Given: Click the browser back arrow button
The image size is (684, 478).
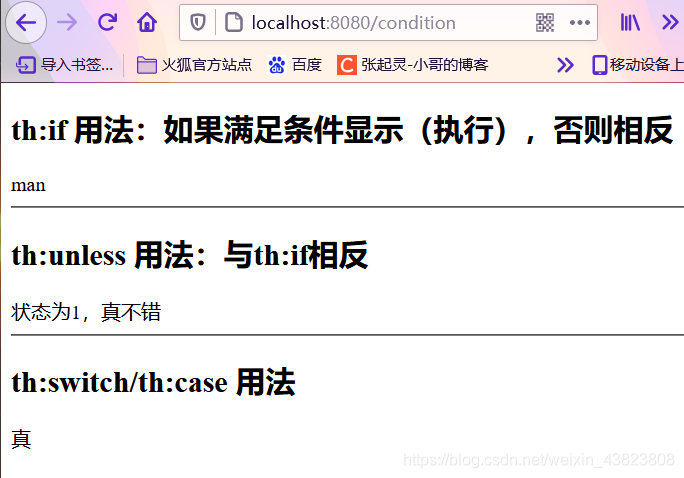Looking at the screenshot, I should [26, 23].
